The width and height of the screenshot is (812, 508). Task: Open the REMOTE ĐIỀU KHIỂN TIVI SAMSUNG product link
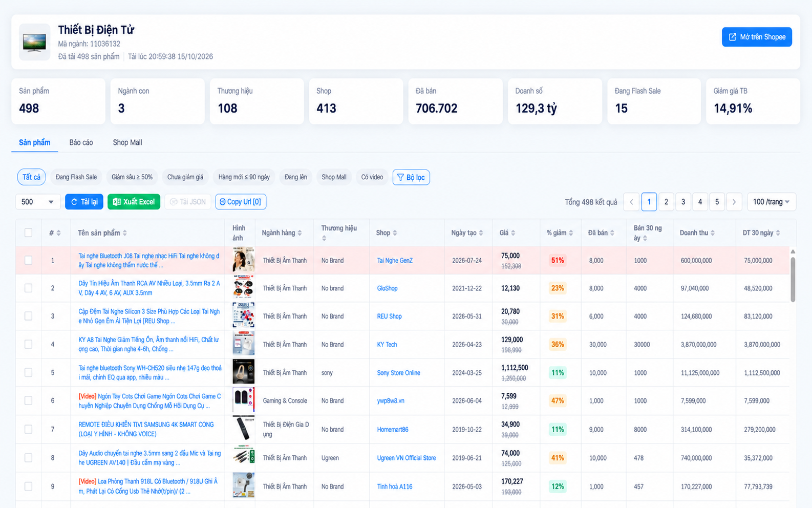click(x=146, y=429)
